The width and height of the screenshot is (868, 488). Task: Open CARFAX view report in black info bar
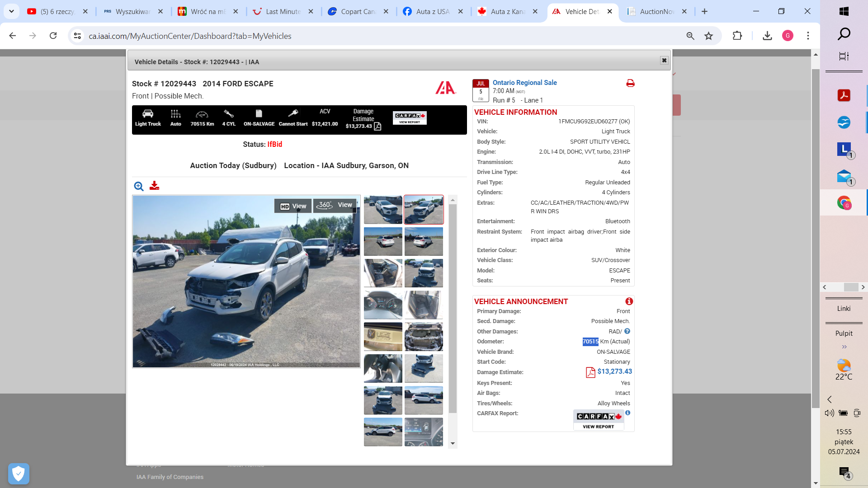(x=410, y=118)
